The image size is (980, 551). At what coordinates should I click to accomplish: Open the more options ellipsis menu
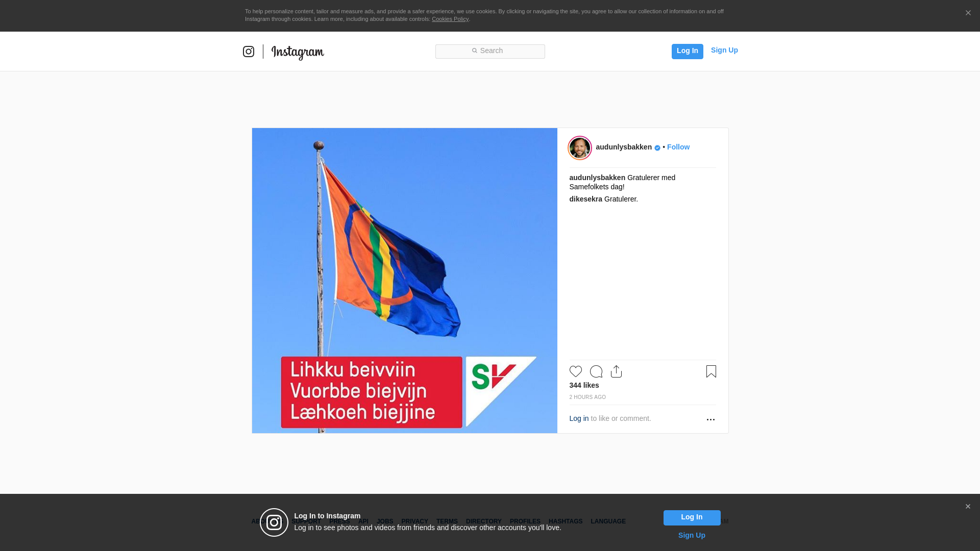tap(710, 419)
